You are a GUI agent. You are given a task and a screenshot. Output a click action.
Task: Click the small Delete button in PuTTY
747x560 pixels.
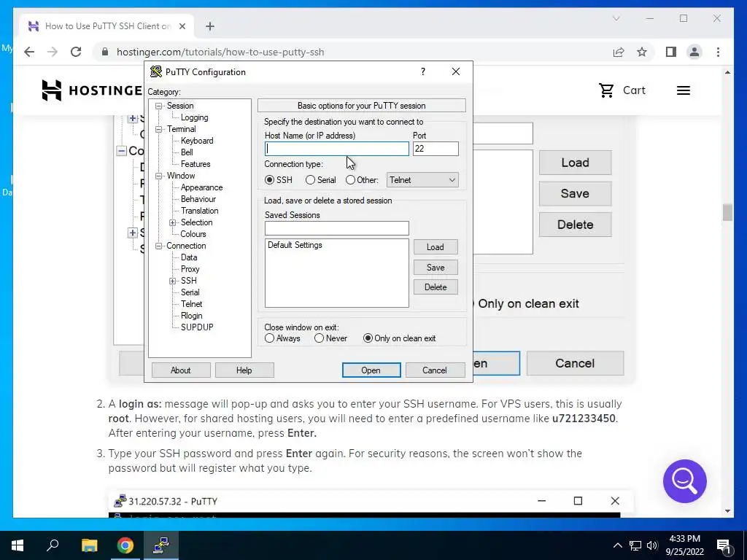[x=436, y=287]
